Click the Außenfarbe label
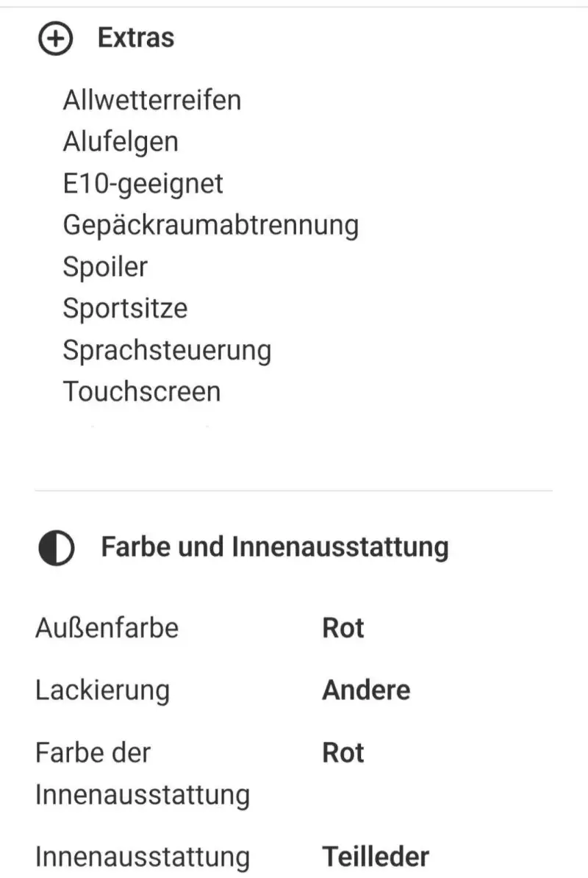Image resolution: width=588 pixels, height=878 pixels. point(107,628)
